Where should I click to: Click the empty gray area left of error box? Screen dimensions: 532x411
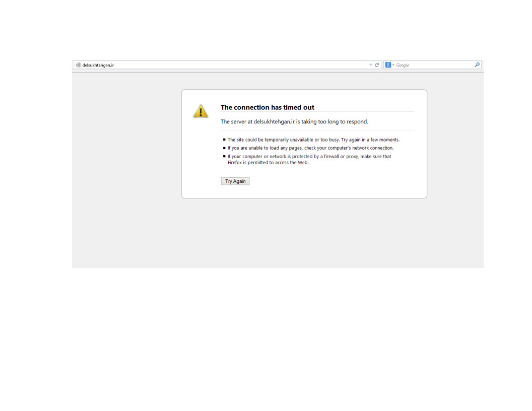126,151
